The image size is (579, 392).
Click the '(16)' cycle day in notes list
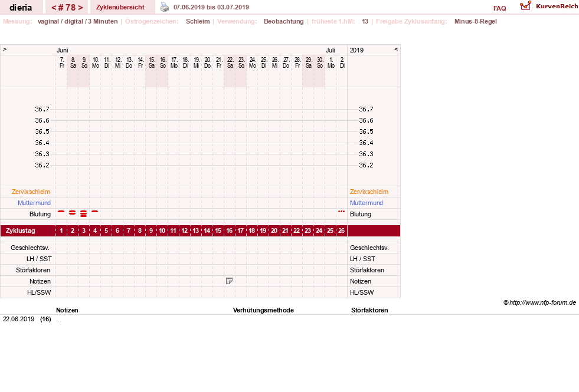45,319
